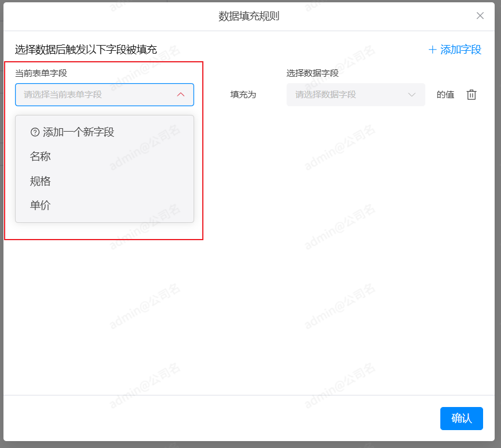Screen dimensions: 501x448
Task: Click the 当前表单字段 field label
Action: (x=41, y=73)
